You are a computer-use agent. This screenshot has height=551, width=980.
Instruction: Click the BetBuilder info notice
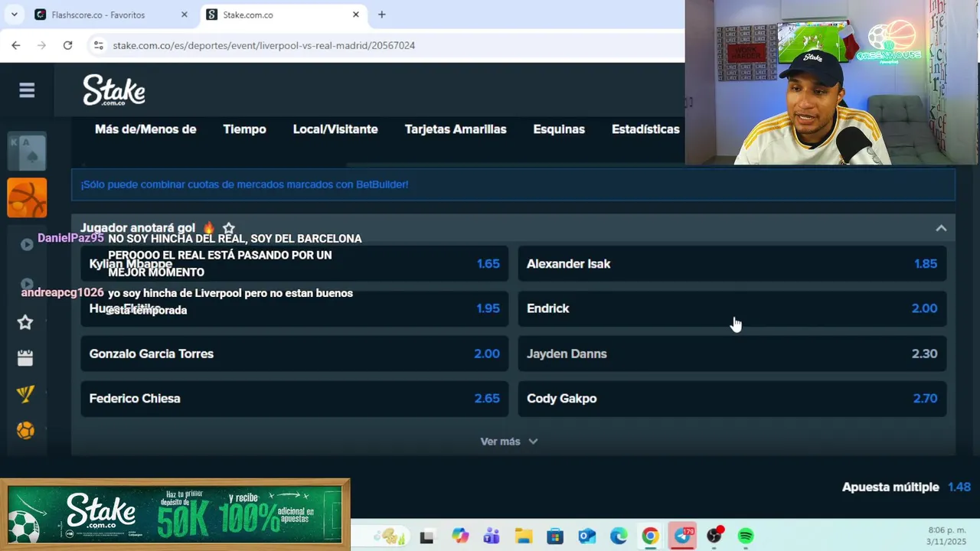[x=513, y=184]
